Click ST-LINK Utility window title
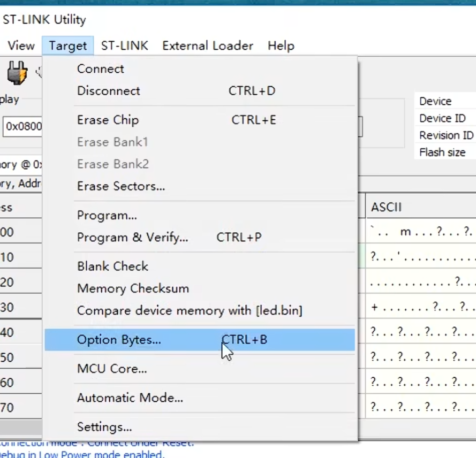This screenshot has width=476, height=458. [x=44, y=20]
